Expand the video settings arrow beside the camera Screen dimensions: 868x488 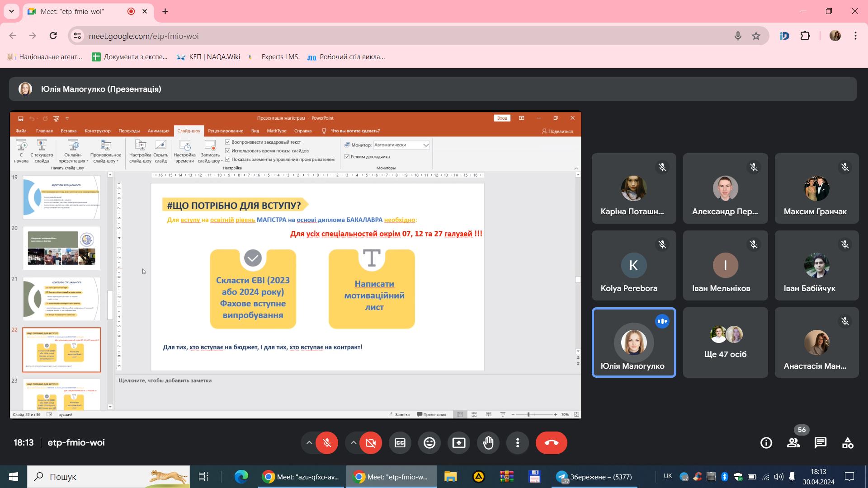354,443
